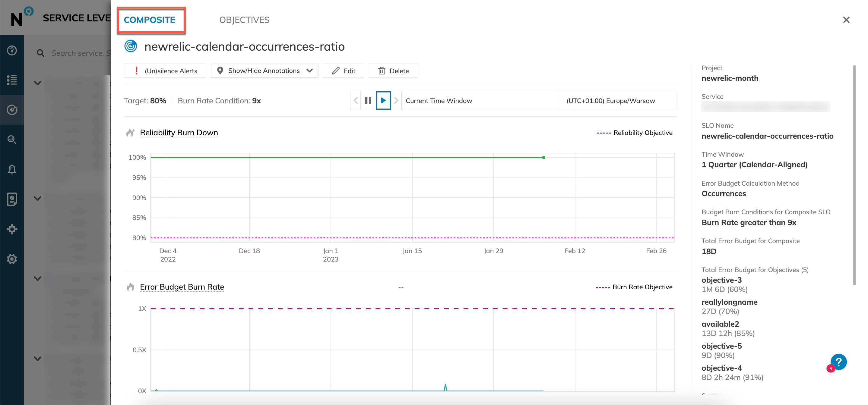
Task: Open the list view icon in sidebar
Action: click(12, 80)
